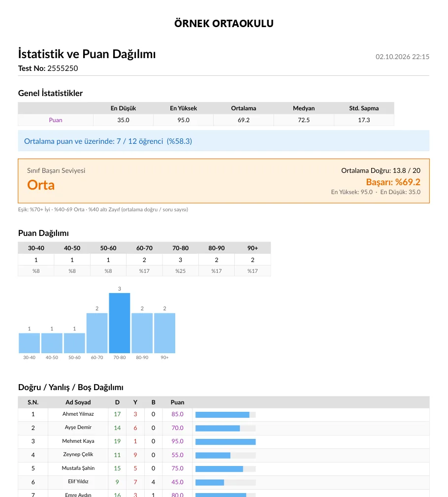Click the 80-90 histogram bar
The image size is (448, 497).
click(x=142, y=333)
